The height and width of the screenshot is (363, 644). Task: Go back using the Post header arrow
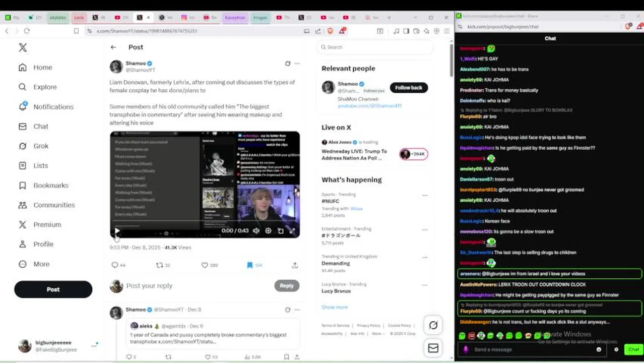pos(113,47)
